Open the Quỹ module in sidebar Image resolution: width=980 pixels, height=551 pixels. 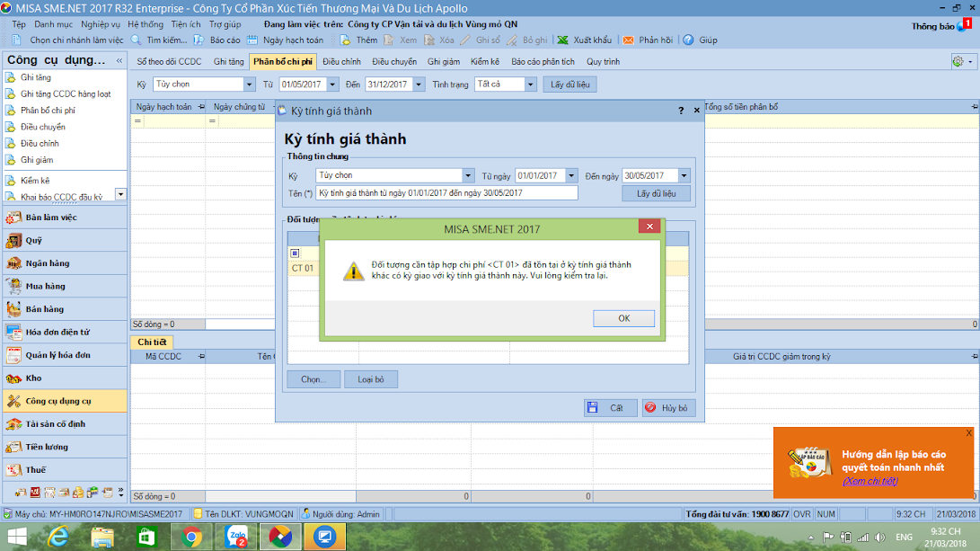(x=65, y=240)
